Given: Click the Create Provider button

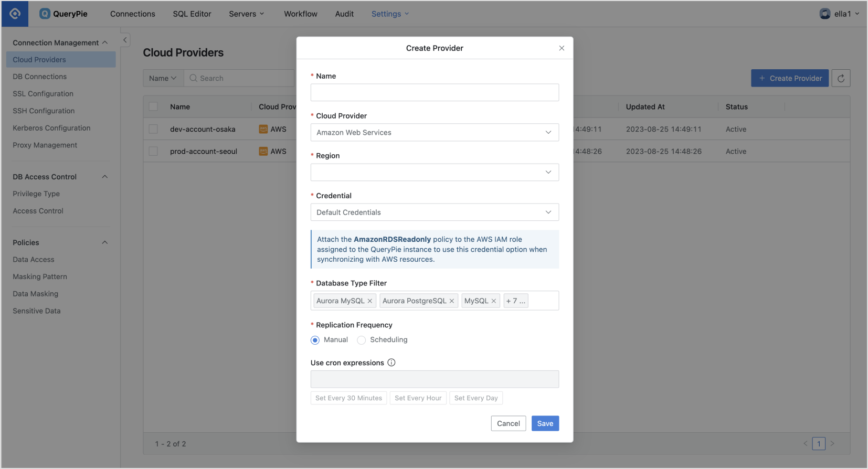Looking at the screenshot, I should [790, 78].
